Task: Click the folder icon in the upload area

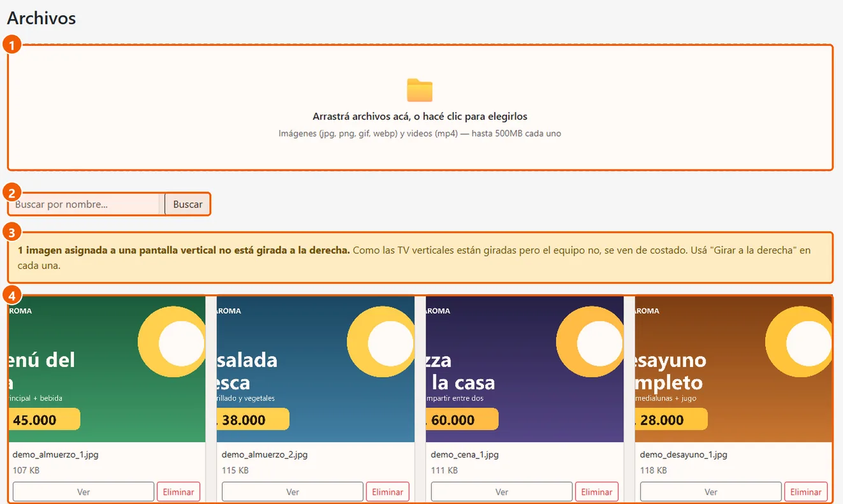Action: [420, 90]
